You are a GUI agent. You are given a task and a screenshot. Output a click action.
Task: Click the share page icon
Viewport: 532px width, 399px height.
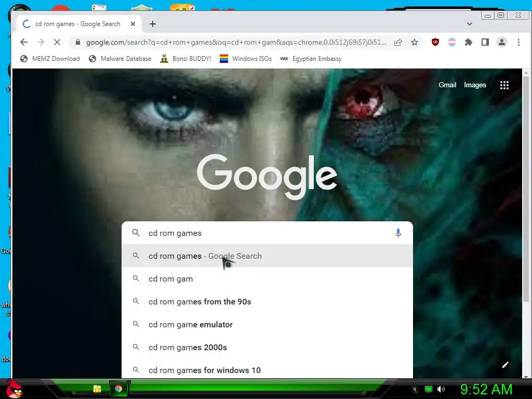(x=398, y=42)
